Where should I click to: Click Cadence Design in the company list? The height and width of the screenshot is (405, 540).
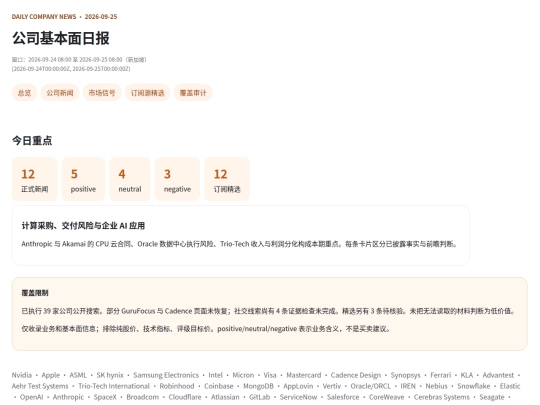[x=356, y=375]
